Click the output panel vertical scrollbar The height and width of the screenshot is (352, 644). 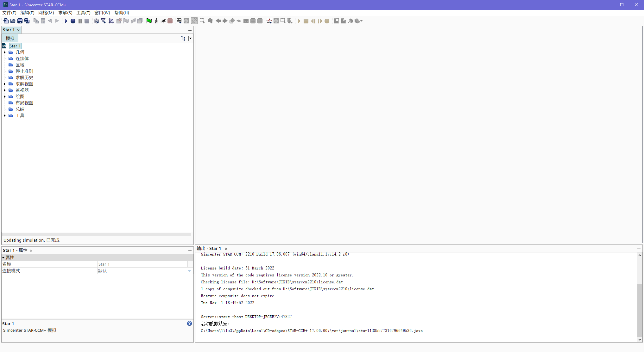pyautogui.click(x=640, y=310)
